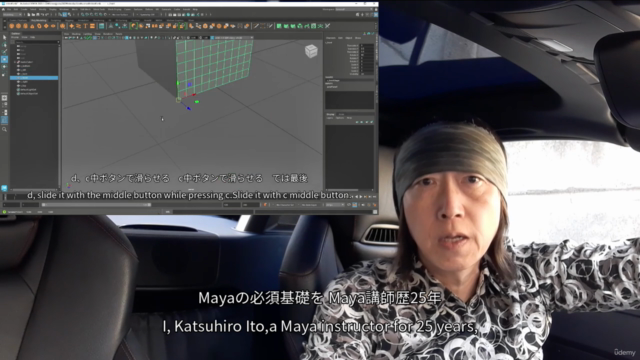Select the highlighted row in the Outliner
The image size is (640, 360).
click(x=34, y=78)
